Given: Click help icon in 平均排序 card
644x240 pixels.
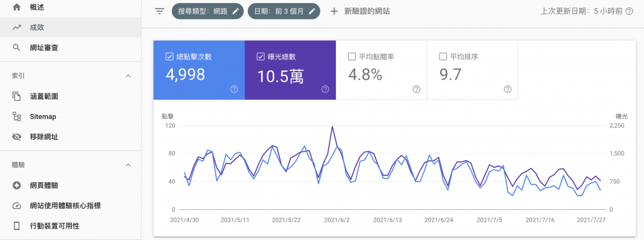Looking at the screenshot, I should (x=508, y=89).
